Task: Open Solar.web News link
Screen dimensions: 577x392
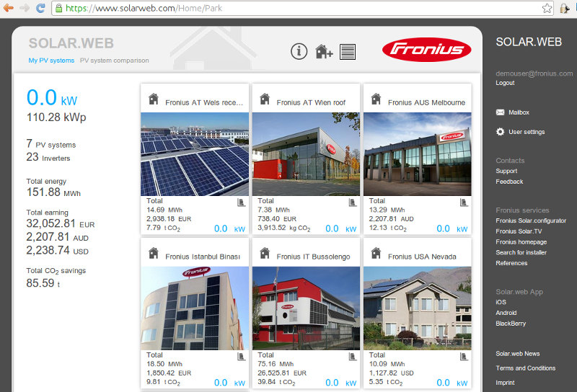Action: (x=518, y=354)
